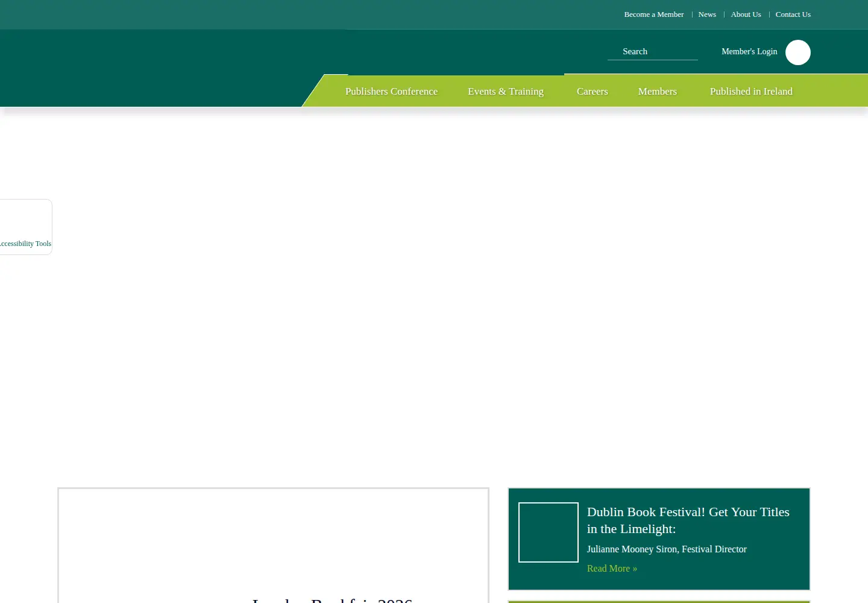
Task: Click the Member's Login link
Action: point(749,52)
